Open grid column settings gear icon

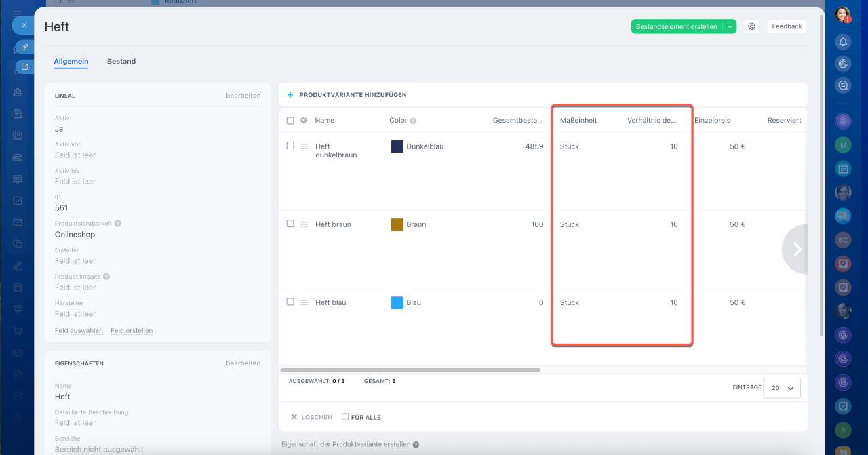pyautogui.click(x=304, y=121)
